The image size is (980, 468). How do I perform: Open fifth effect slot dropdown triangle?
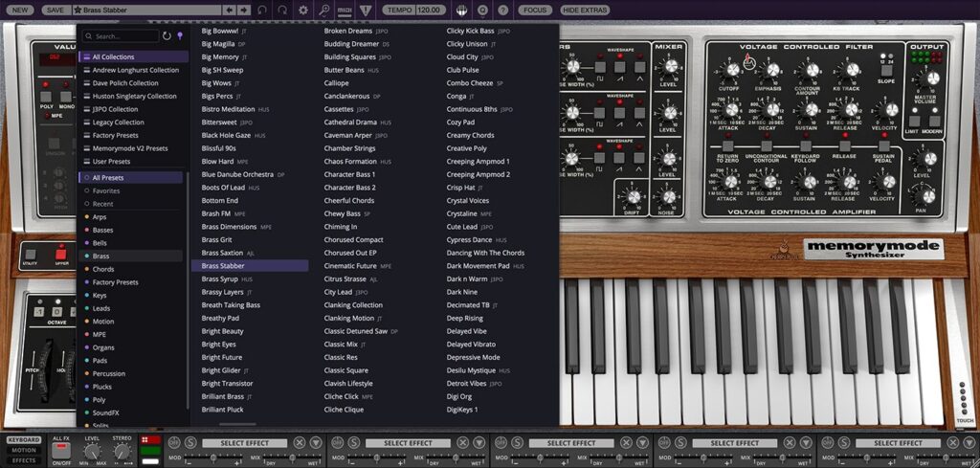click(969, 442)
